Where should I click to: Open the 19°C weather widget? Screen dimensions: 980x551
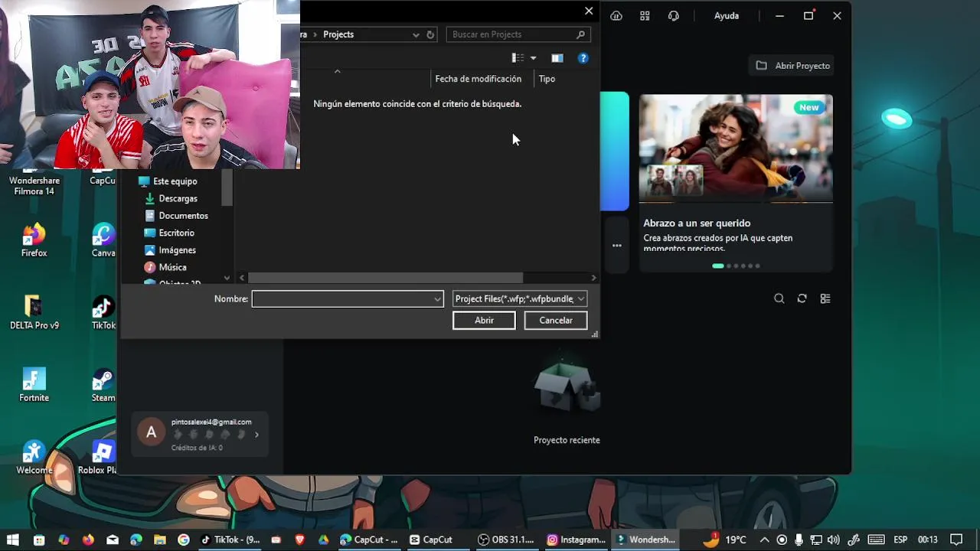point(724,540)
